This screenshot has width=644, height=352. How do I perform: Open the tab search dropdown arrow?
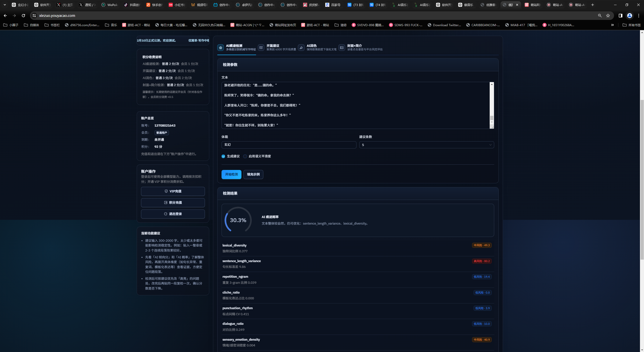[5, 5]
